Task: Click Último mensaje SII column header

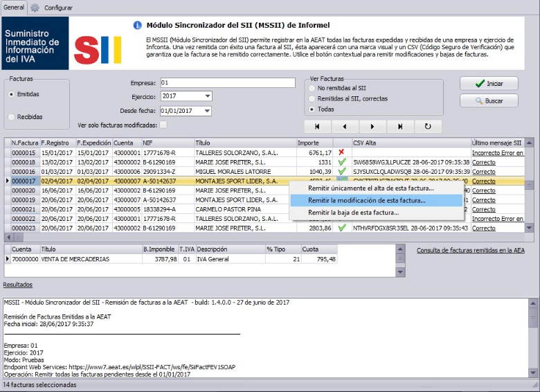Action: [x=498, y=143]
